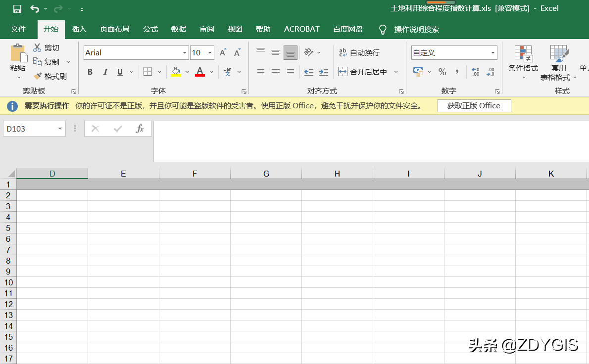The width and height of the screenshot is (589, 364).
Task: Click the 获取正版 Office button
Action: tap(474, 106)
